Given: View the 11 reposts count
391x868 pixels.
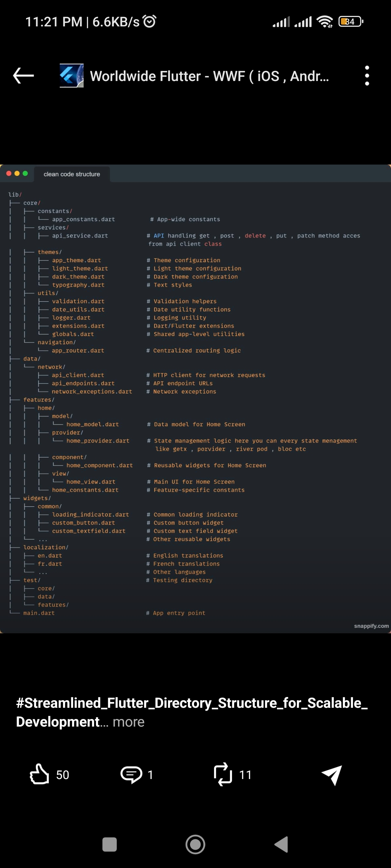Looking at the screenshot, I should (x=245, y=775).
